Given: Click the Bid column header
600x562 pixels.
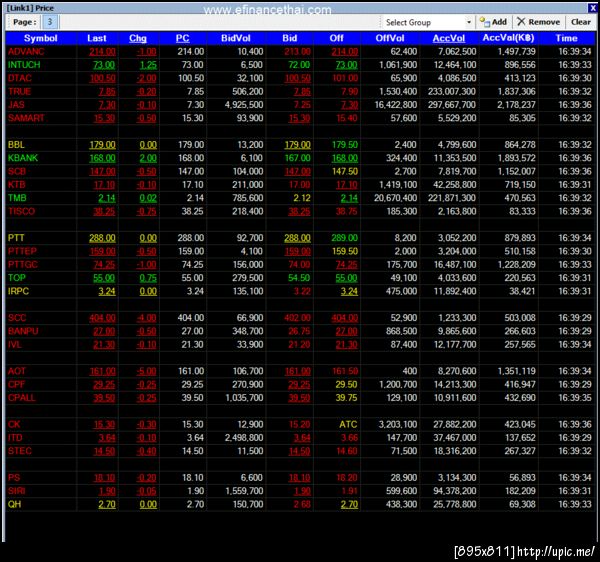Looking at the screenshot, I should [x=290, y=38].
